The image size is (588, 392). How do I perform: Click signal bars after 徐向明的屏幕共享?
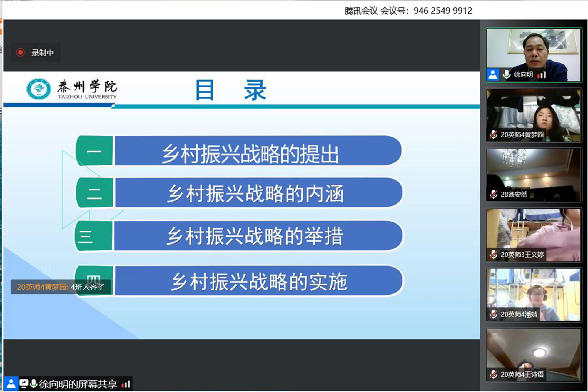click(126, 384)
